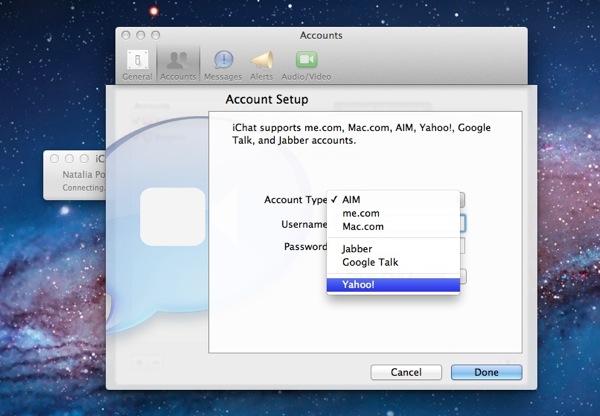Choose Mac.com account type
Screen dimensions: 600x416
tap(393, 227)
